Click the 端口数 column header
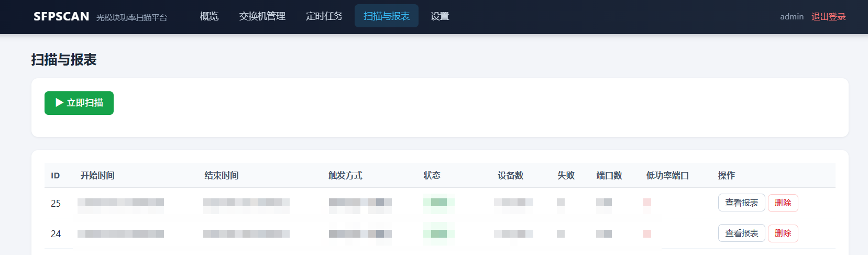Screen dimensions: 868x255 click(609, 176)
